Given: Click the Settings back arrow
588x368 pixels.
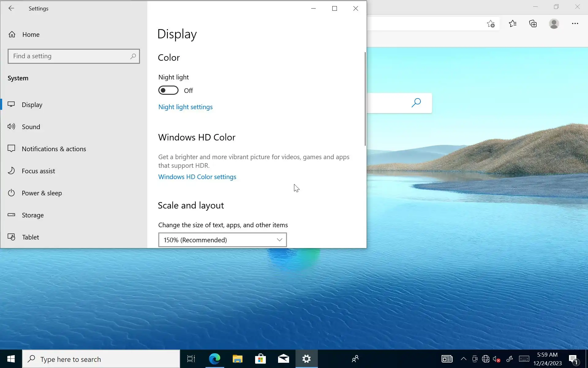Looking at the screenshot, I should [11, 8].
